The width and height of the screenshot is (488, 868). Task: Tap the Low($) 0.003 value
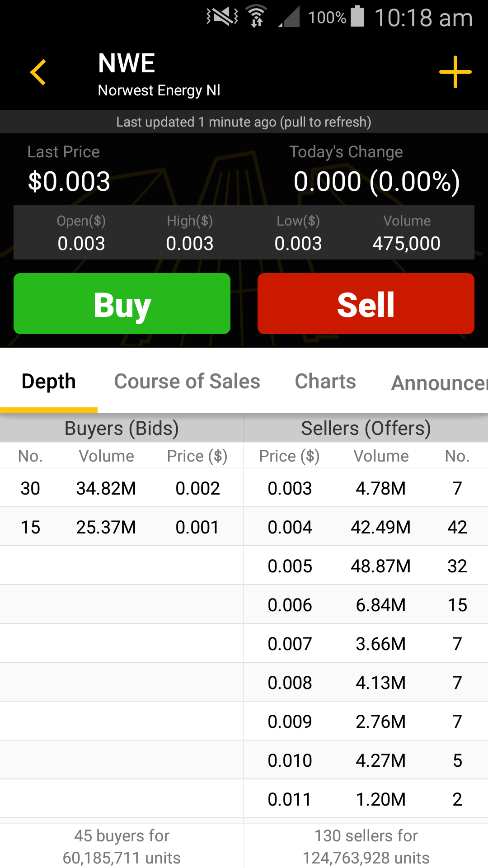pyautogui.click(x=298, y=244)
